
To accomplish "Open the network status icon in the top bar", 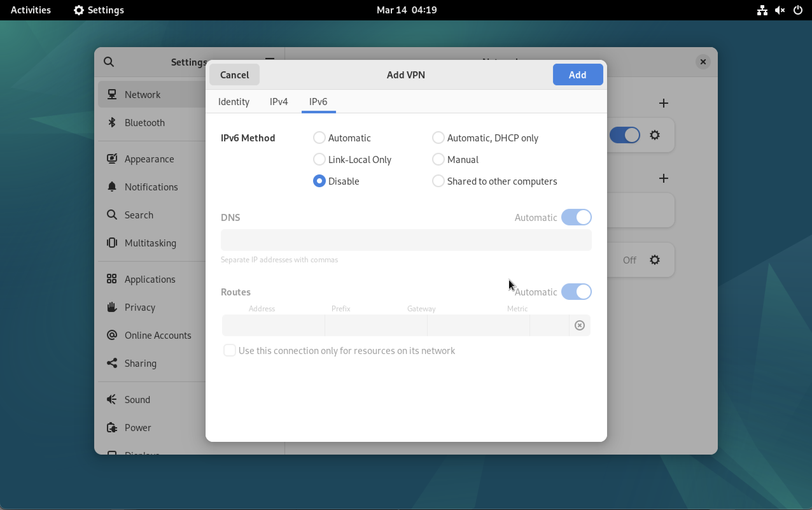I will pyautogui.click(x=762, y=10).
